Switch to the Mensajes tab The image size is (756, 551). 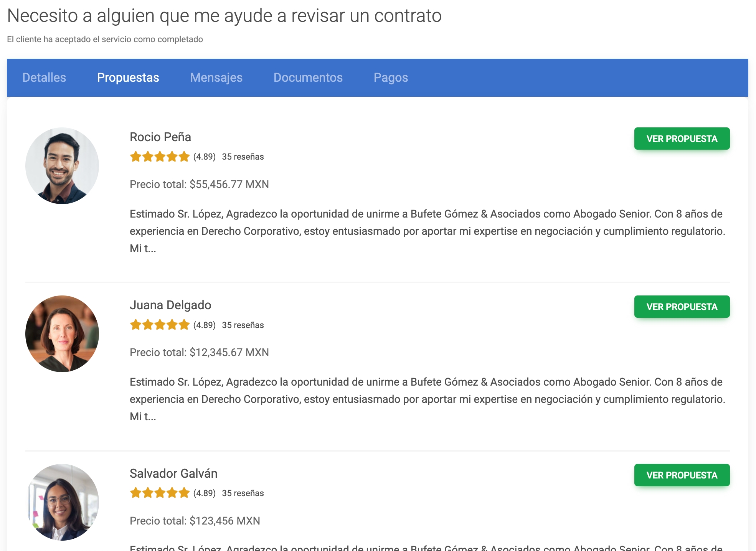216,78
